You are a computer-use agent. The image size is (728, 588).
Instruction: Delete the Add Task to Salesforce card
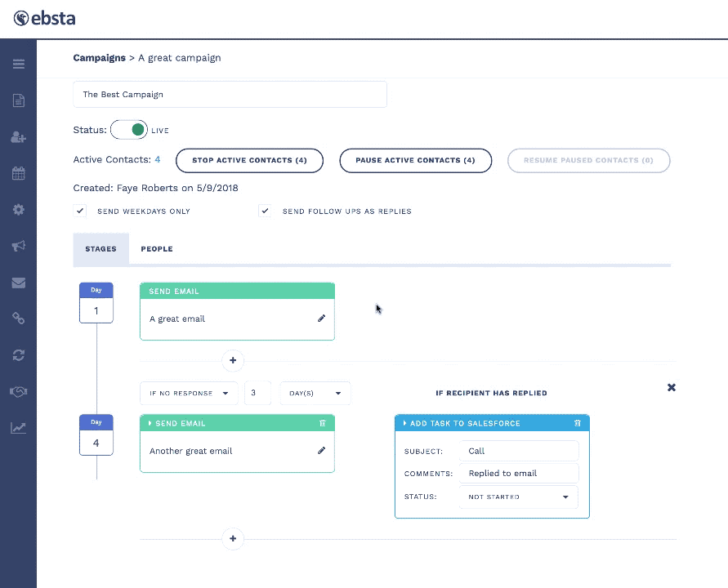[x=577, y=423]
